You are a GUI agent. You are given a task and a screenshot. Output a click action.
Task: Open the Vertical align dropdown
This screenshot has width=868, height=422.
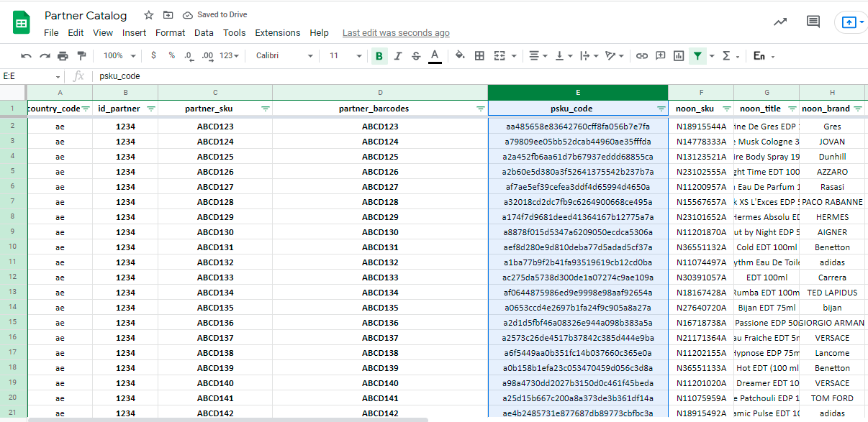(564, 55)
